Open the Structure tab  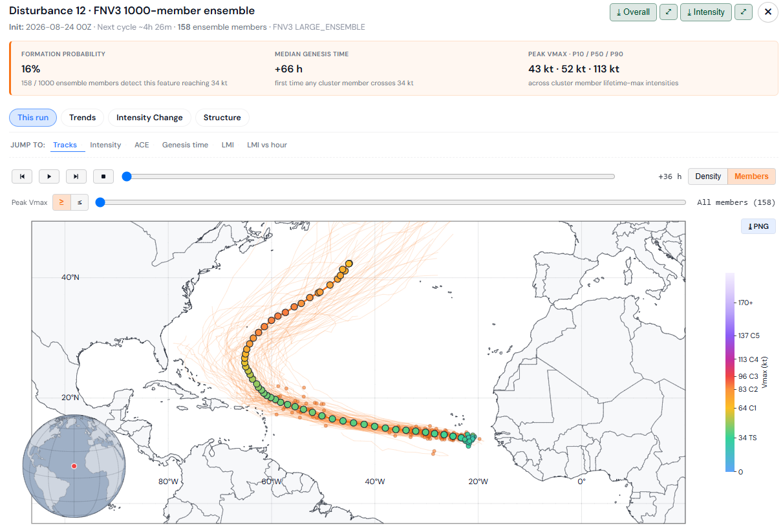coord(222,118)
